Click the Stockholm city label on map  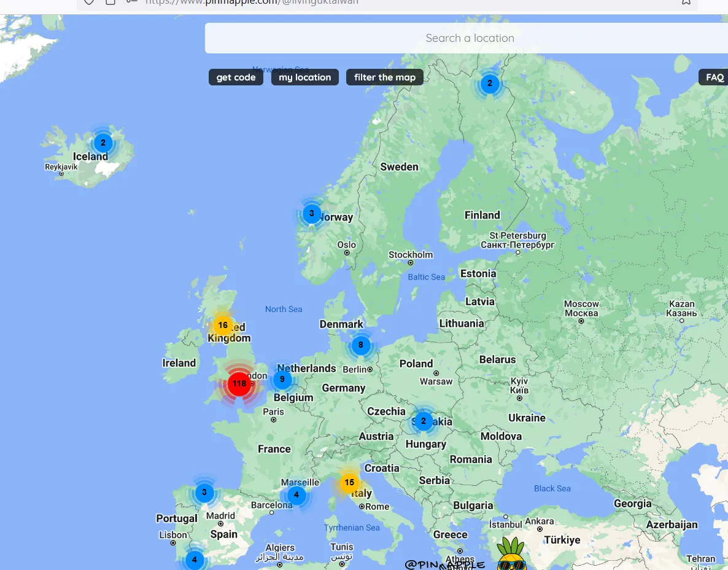(x=411, y=255)
